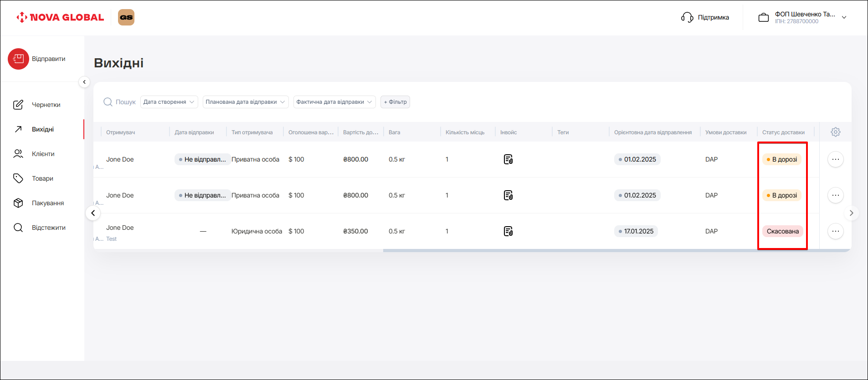
Task: Collapse the left sidebar panel
Action: point(84,82)
